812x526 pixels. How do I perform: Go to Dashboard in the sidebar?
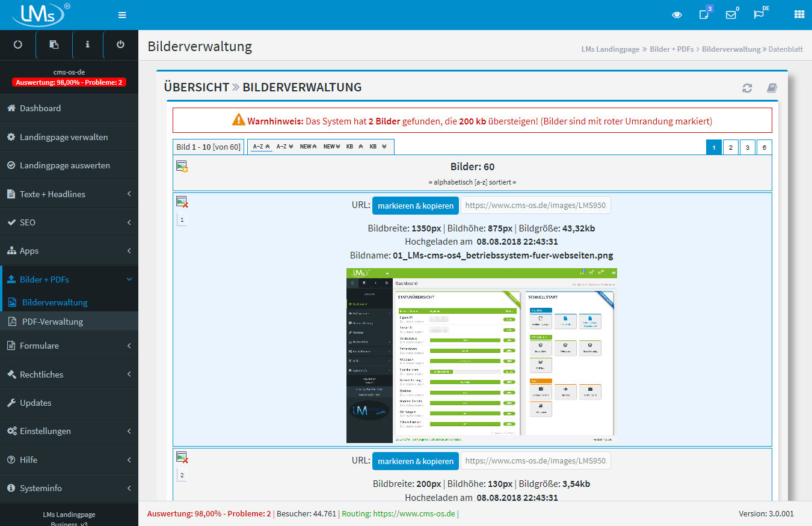pyautogui.click(x=69, y=108)
